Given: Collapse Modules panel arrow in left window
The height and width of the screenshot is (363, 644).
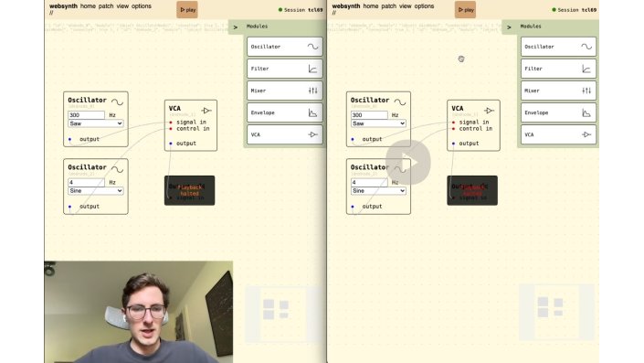Looking at the screenshot, I should point(236,27).
